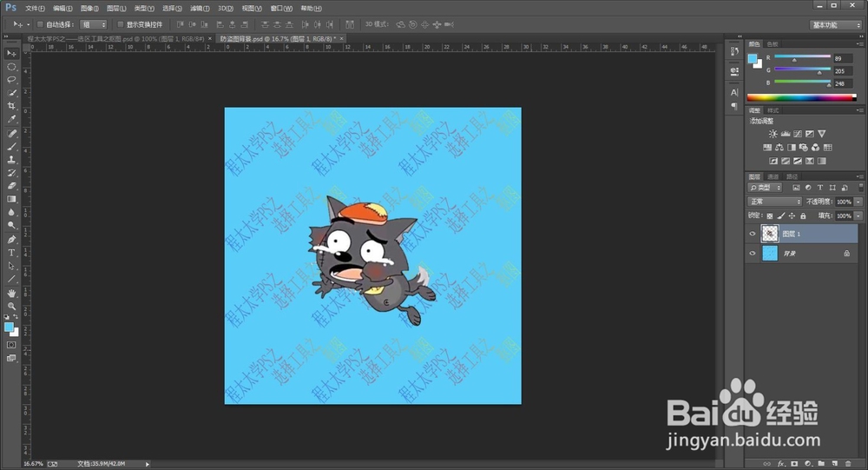Open the 不透明度 opacity slider arrow

(858, 202)
